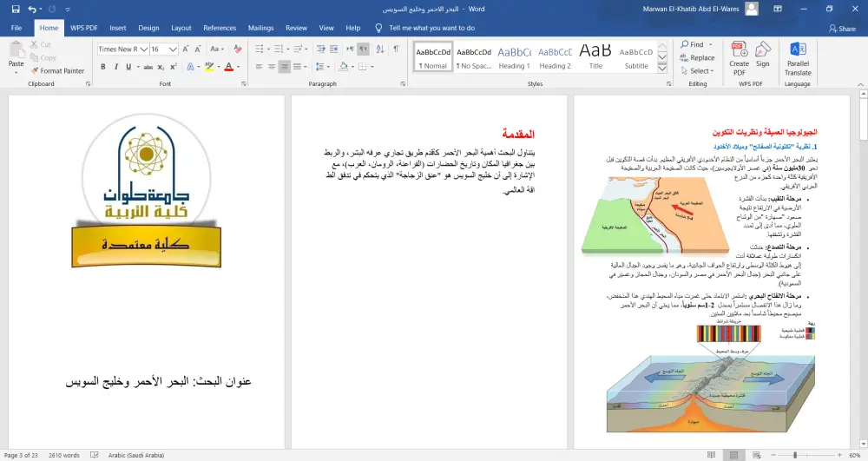This screenshot has width=868, height=461.
Task: Click the Share button
Action: (842, 29)
